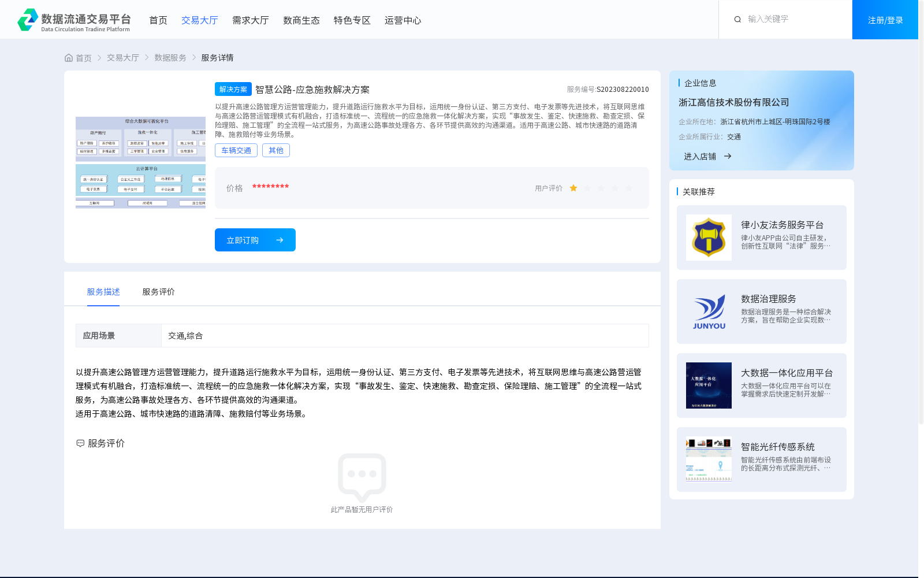Click the 其他 tag
The height and width of the screenshot is (578, 924).
276,150
